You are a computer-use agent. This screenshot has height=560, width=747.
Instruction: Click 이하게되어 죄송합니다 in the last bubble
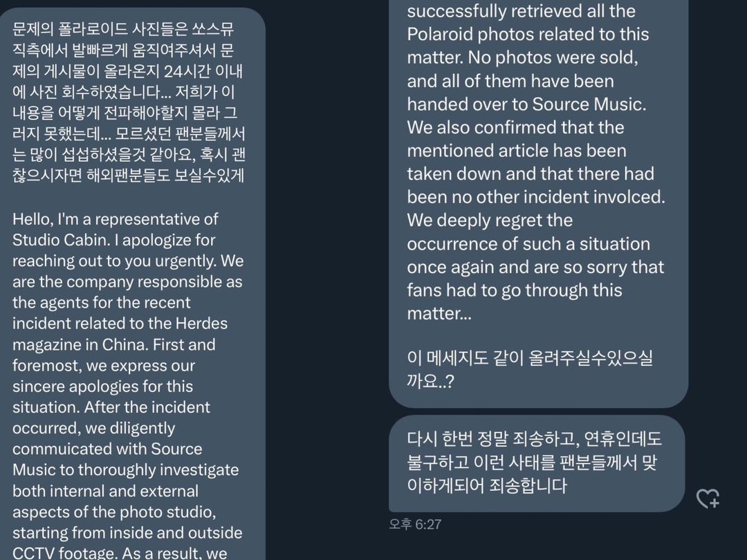(x=487, y=485)
